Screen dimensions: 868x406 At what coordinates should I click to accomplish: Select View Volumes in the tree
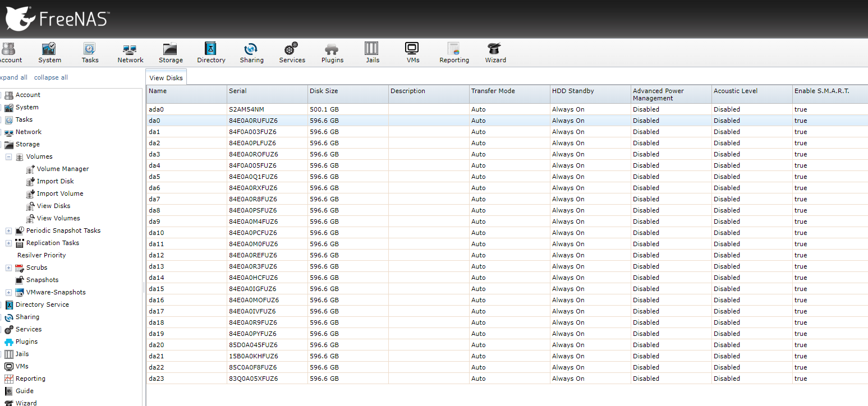click(x=58, y=218)
